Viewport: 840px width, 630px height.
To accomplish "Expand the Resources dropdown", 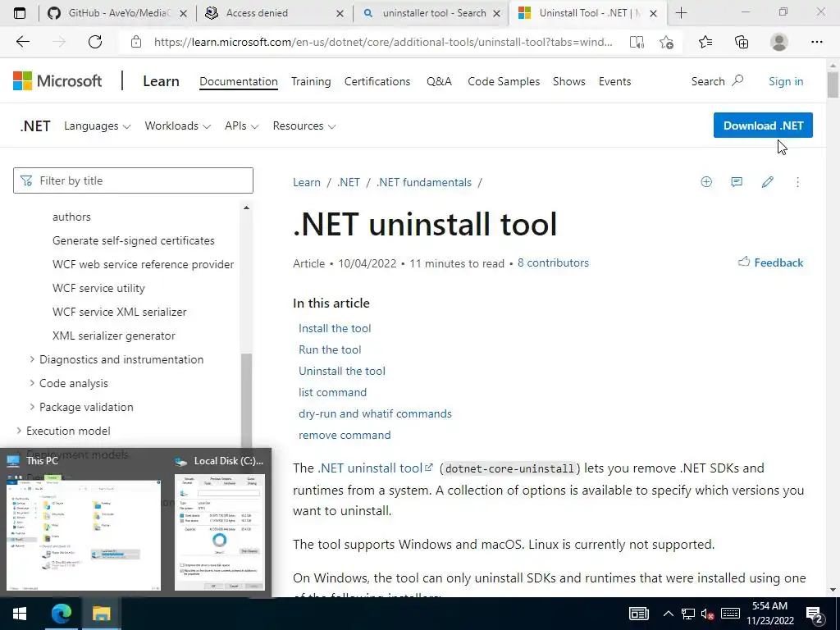I will pyautogui.click(x=304, y=126).
